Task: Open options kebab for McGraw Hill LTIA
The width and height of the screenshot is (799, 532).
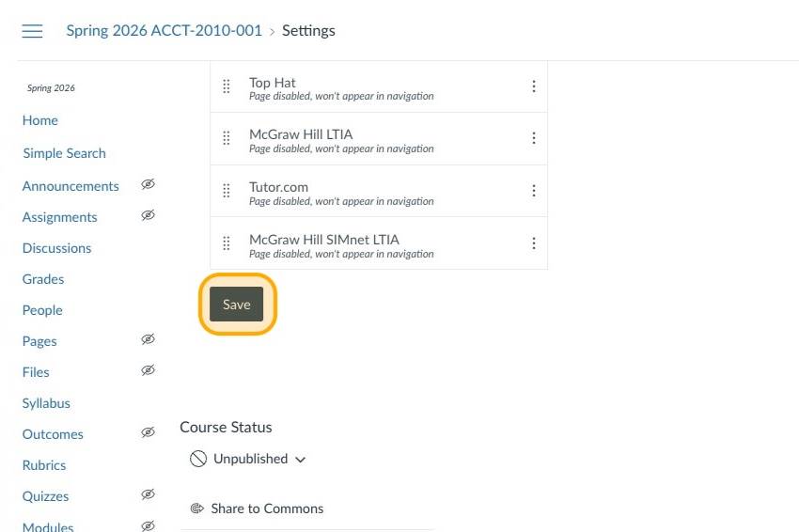Action: coord(533,138)
